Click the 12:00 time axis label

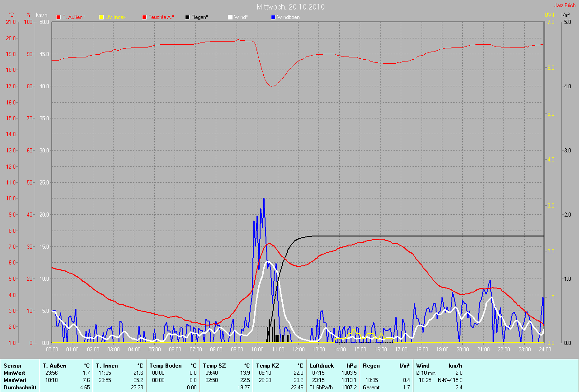[298, 349]
